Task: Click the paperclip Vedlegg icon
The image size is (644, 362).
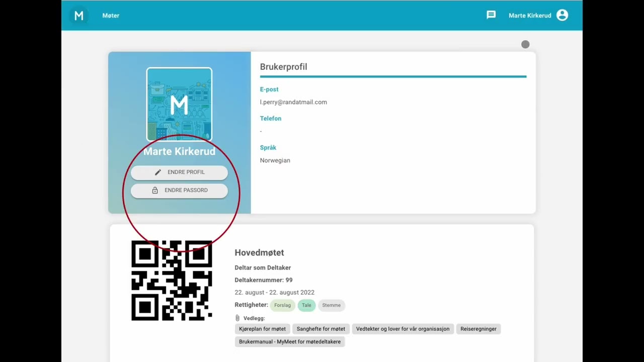Action: (x=237, y=318)
